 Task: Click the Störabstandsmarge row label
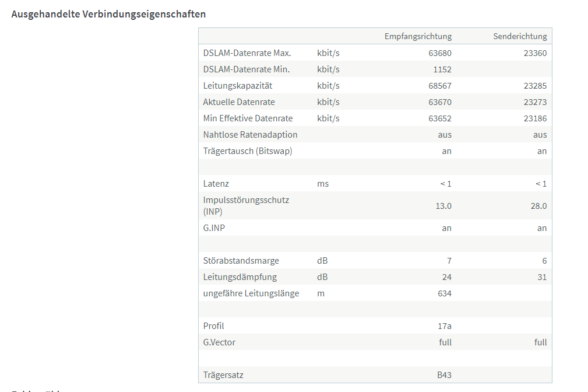[x=241, y=261]
